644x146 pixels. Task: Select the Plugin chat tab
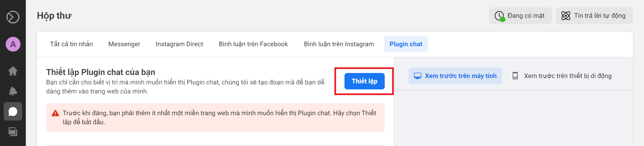tap(406, 44)
